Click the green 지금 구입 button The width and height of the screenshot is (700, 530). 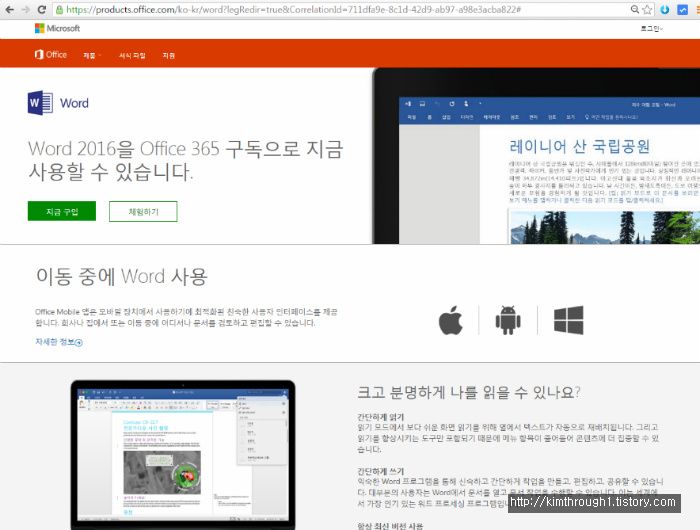pyautogui.click(x=62, y=211)
